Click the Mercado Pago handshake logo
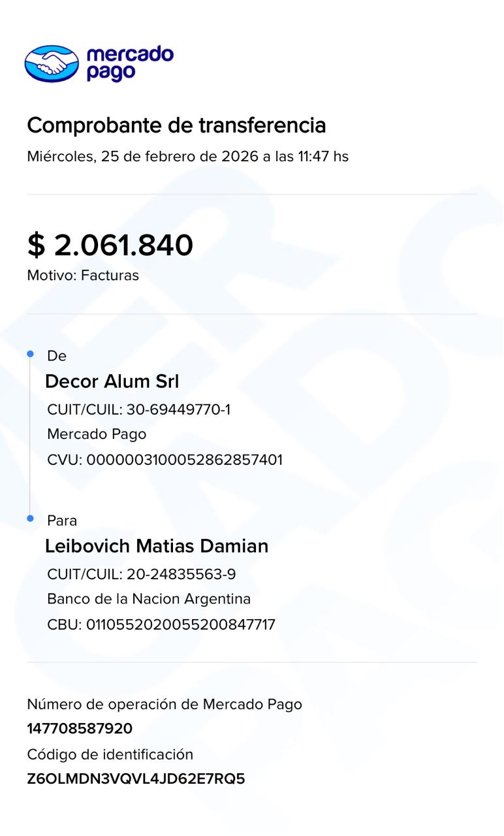The image size is (504, 836). pos(52,63)
